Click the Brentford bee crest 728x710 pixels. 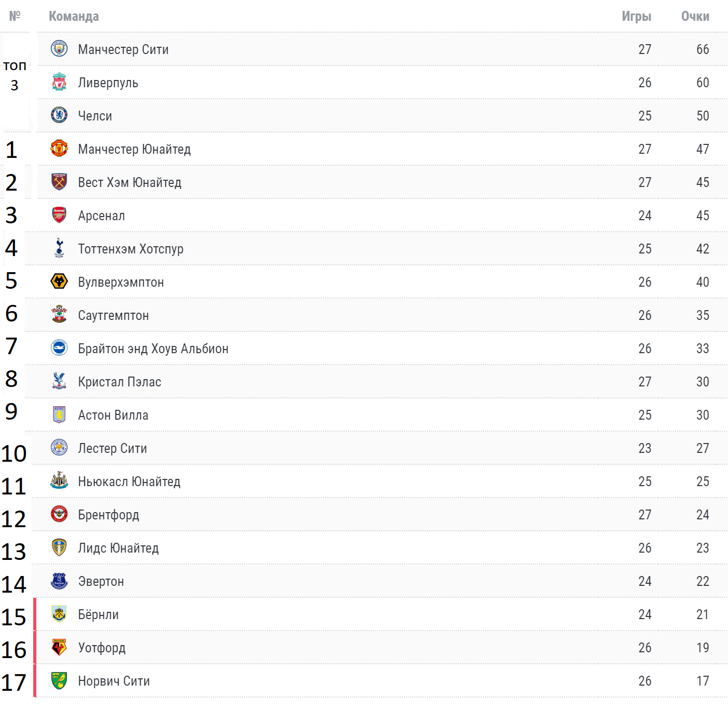(59, 514)
